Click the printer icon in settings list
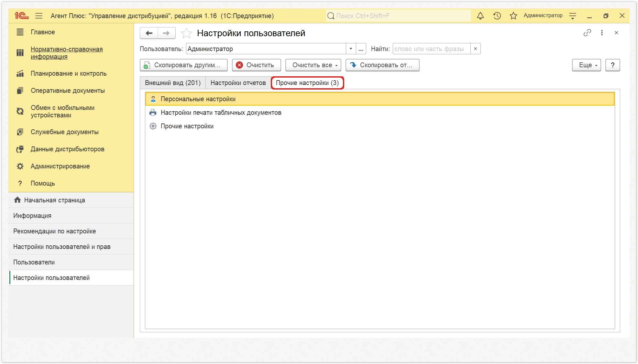This screenshot has width=638, height=364. click(x=153, y=112)
